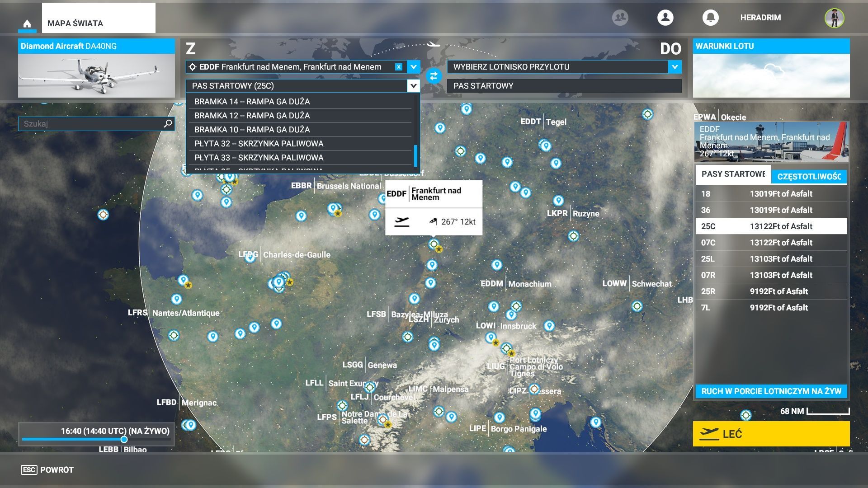Choose BRAMKA 10 – RAMPA GA DUŻA
This screenshot has width=868, height=488.
(x=300, y=130)
